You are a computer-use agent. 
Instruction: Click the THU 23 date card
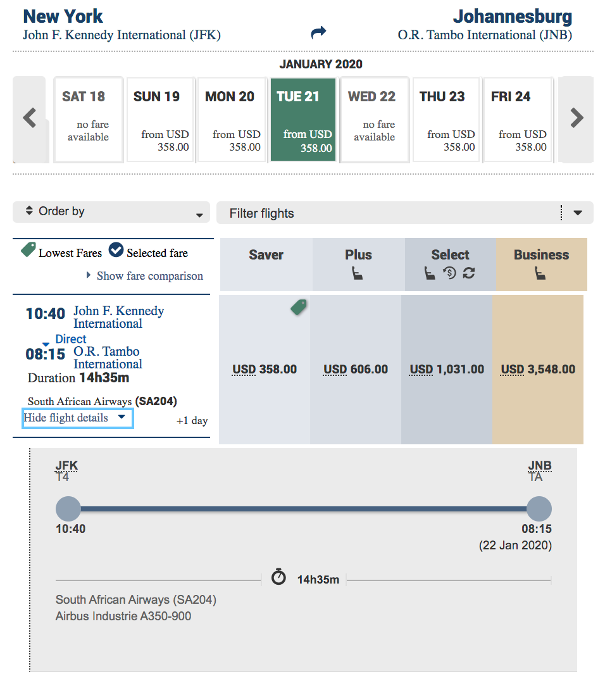[x=447, y=120]
